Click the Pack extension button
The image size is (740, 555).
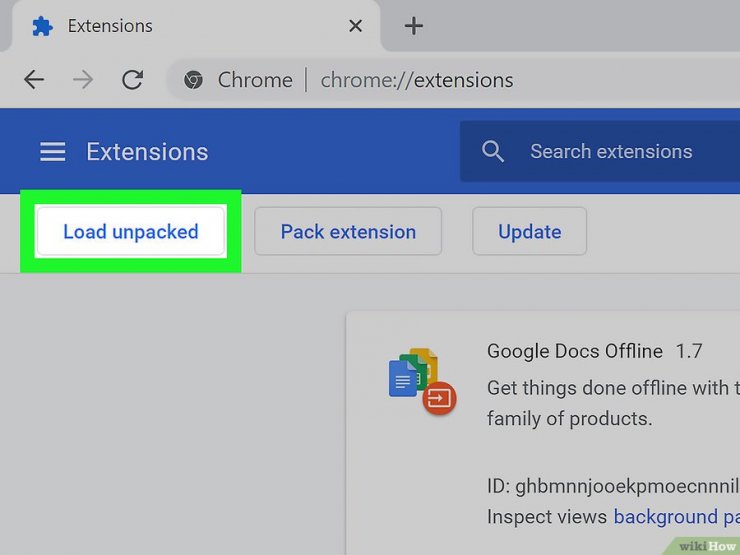348,231
